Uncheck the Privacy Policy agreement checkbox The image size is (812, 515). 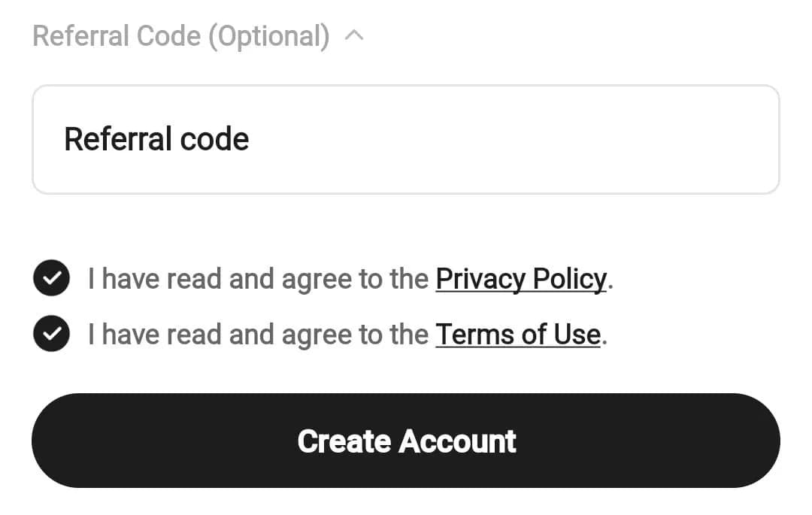click(x=51, y=279)
